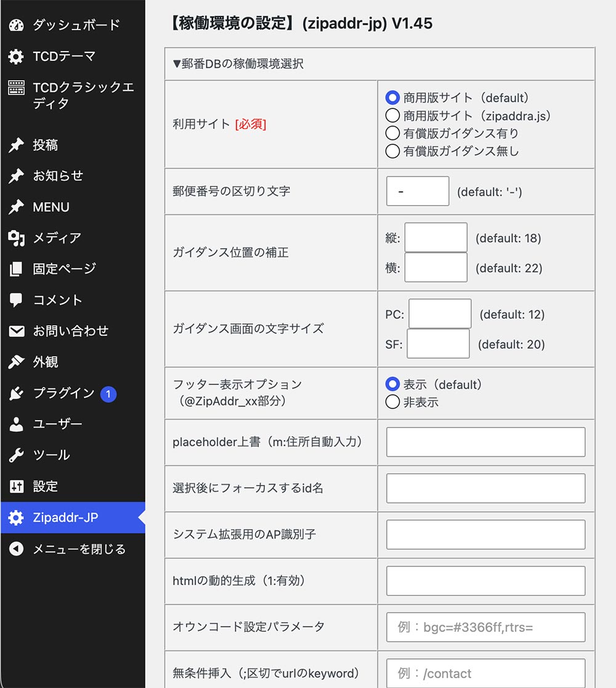Click the TCDクラシックエディタ keyboard icon

(16, 87)
